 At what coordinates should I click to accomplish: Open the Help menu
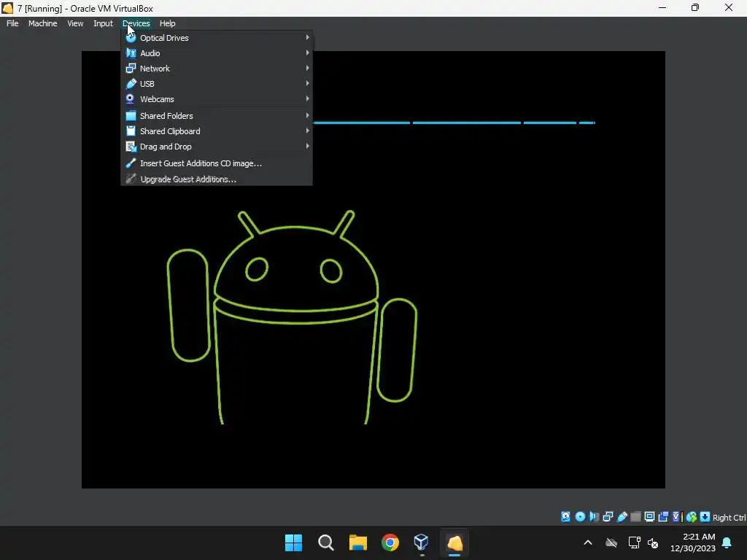167,23
